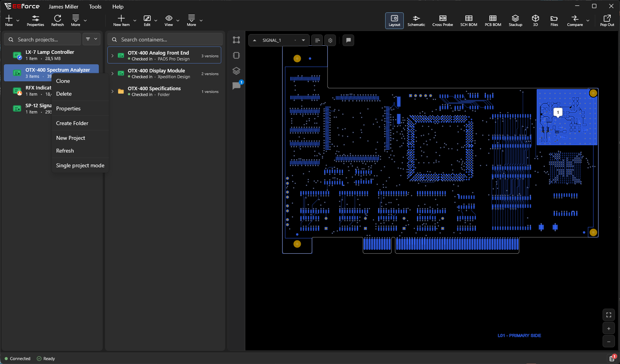This screenshot has height=364, width=620.
Task: Click the Pop Out button
Action: click(x=607, y=21)
